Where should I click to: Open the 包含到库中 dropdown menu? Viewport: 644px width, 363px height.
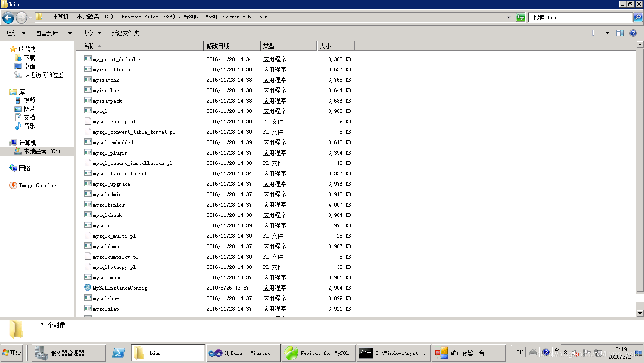click(54, 33)
